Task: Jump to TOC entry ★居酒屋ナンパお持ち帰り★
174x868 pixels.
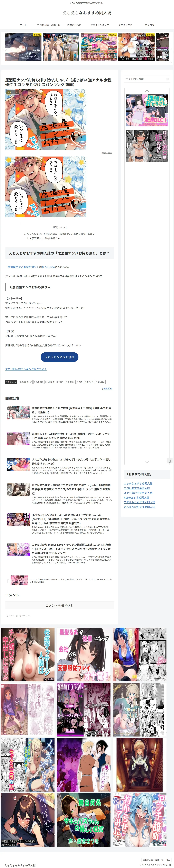Action: pyautogui.click(x=45, y=238)
